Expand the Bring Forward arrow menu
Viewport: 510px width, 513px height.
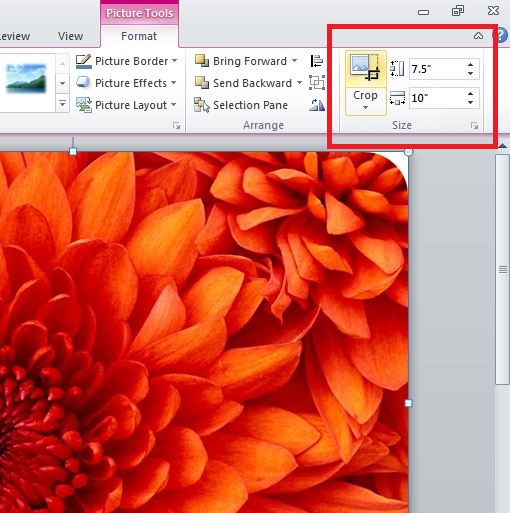294,61
